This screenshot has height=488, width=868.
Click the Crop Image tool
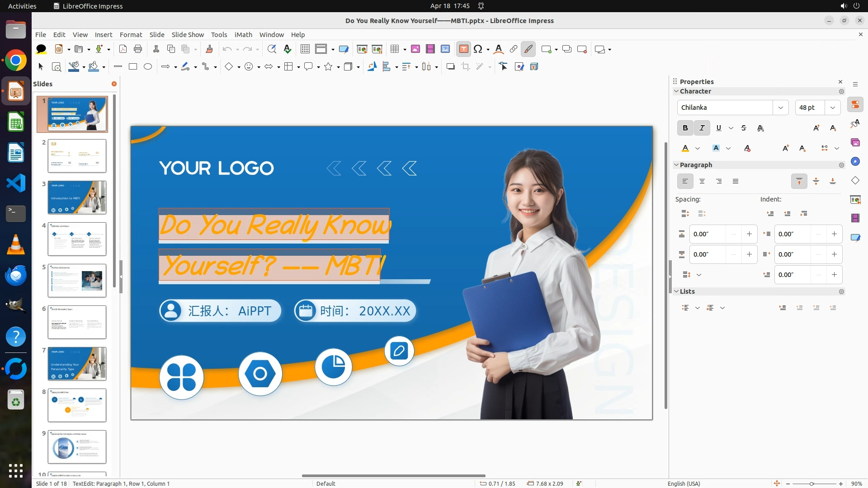tap(466, 67)
